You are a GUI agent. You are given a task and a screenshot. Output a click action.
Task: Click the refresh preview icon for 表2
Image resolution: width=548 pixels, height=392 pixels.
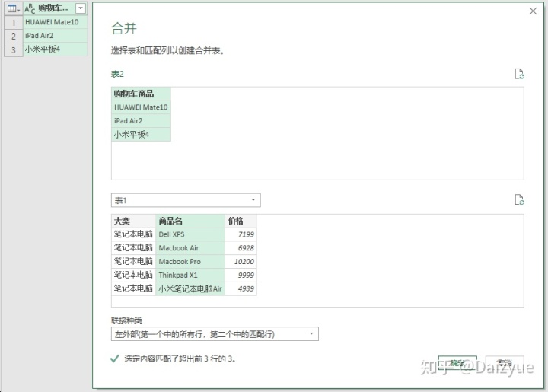[519, 74]
